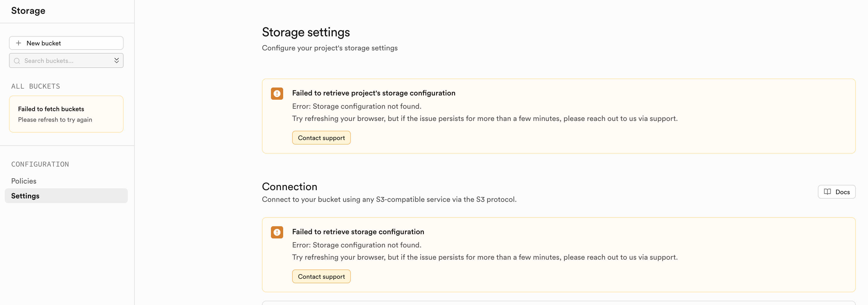Click the Failed to fetch buckets notice
The height and width of the screenshot is (305, 868).
coord(66,114)
